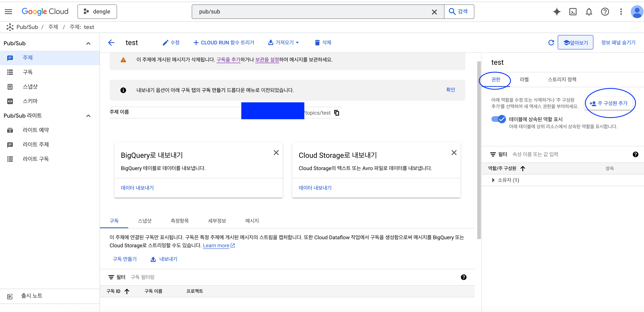
Task: Go back using the left arrow icon
Action: click(111, 43)
